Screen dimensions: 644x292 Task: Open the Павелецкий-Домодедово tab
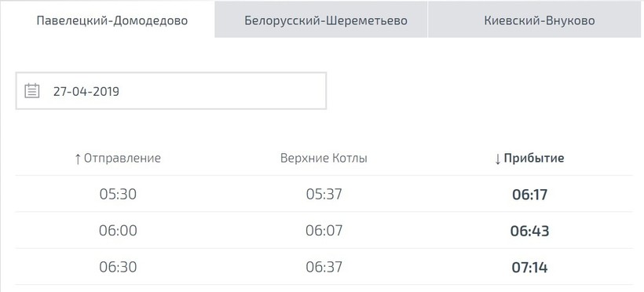(112, 20)
